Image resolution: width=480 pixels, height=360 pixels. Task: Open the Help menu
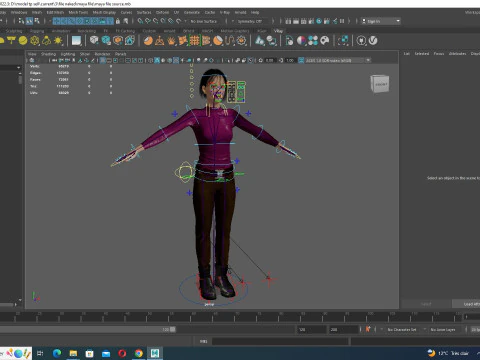pyautogui.click(x=255, y=12)
